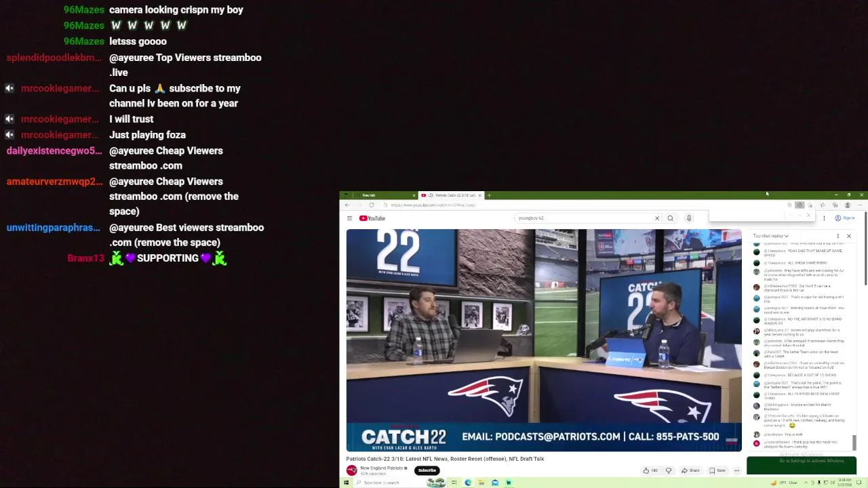Toggle speaker icon beside 'I will trust'
Image resolution: width=868 pixels, height=488 pixels.
(x=9, y=119)
